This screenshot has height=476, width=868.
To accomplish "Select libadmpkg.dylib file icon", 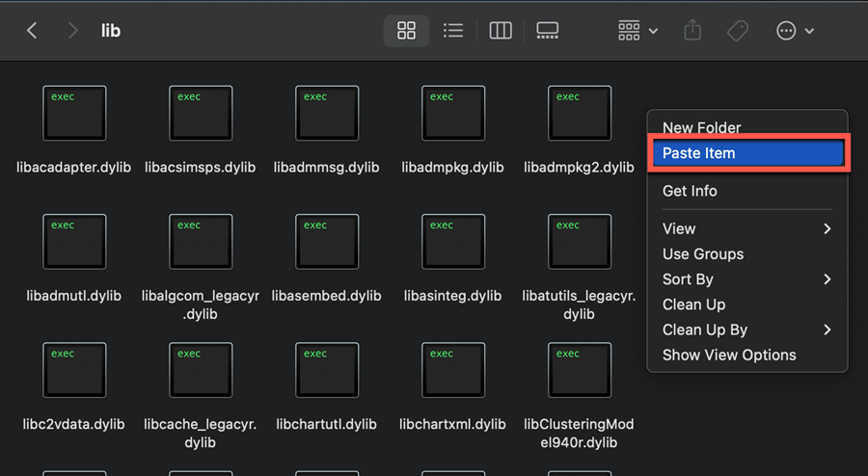I will [x=453, y=114].
